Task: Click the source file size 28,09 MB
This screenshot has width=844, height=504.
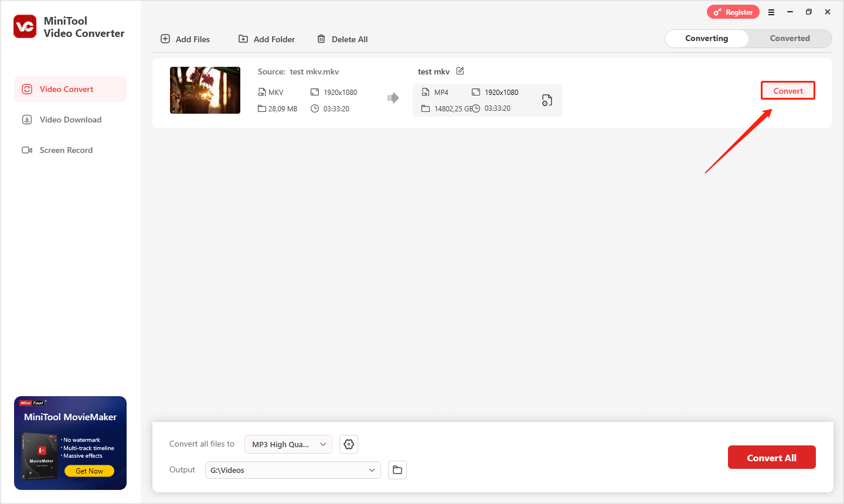Action: coord(283,109)
